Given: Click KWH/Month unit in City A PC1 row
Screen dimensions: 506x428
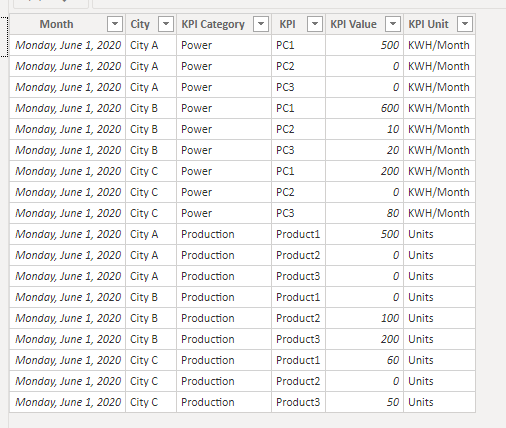Looking at the screenshot, I should coord(439,45).
